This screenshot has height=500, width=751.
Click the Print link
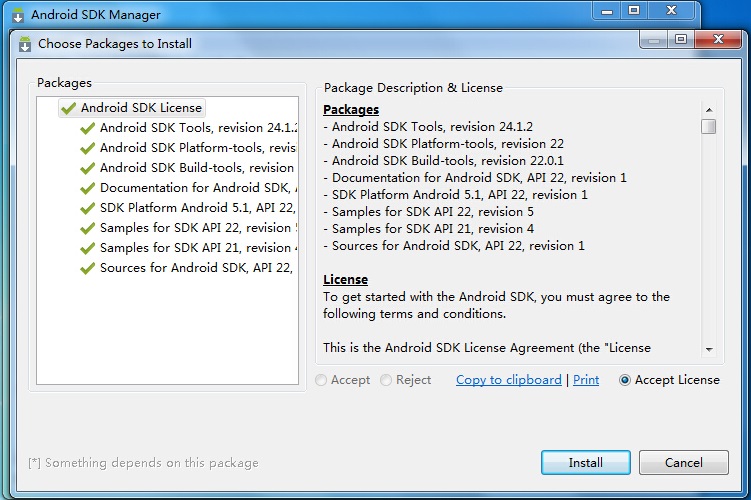586,380
